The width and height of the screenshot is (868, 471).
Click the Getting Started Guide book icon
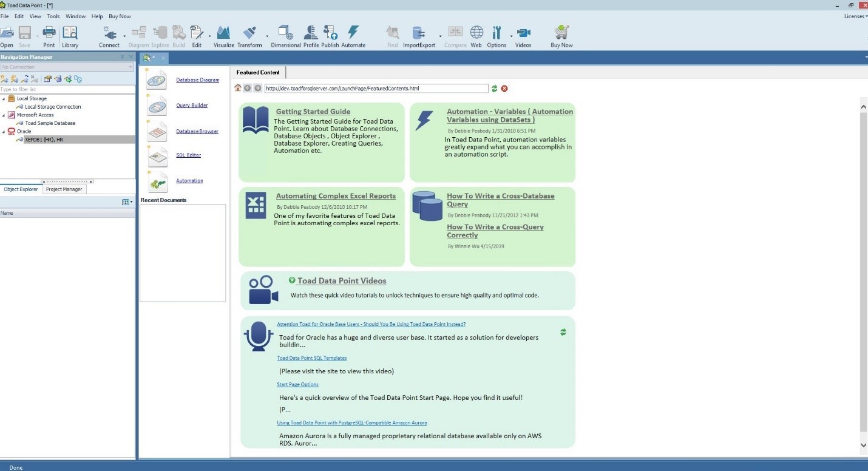[x=256, y=120]
